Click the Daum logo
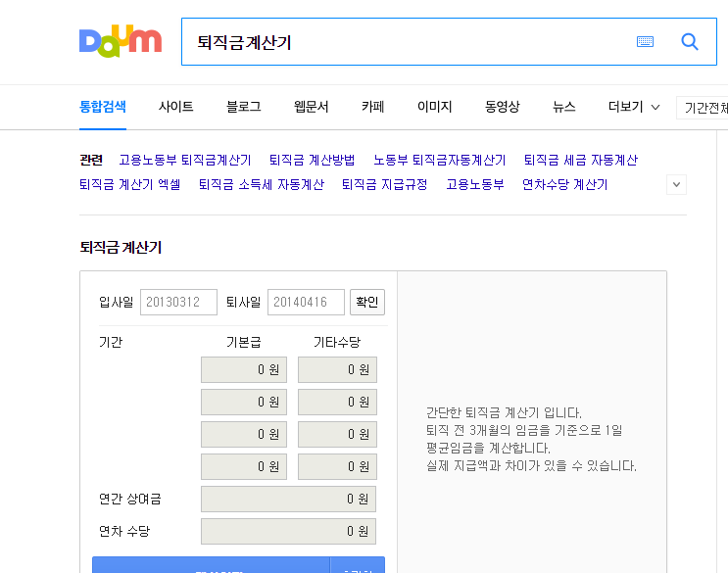 click(120, 41)
